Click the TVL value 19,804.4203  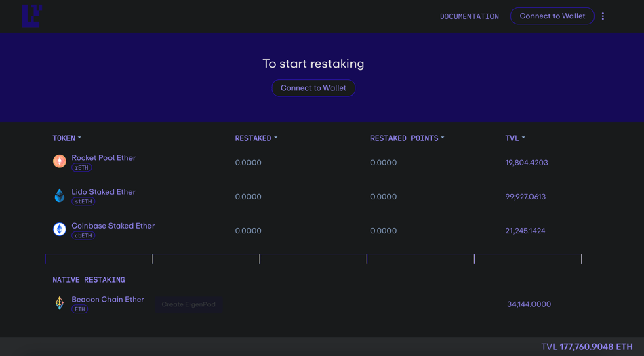click(527, 163)
